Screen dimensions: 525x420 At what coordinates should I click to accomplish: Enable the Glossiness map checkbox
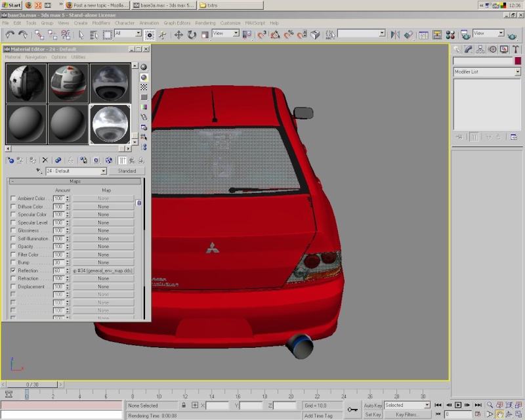[x=13, y=230]
